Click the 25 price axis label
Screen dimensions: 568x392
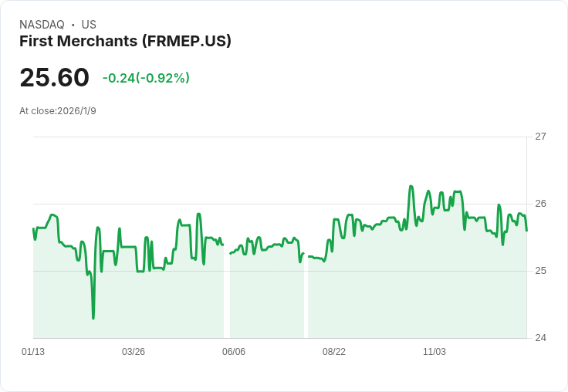pyautogui.click(x=540, y=271)
